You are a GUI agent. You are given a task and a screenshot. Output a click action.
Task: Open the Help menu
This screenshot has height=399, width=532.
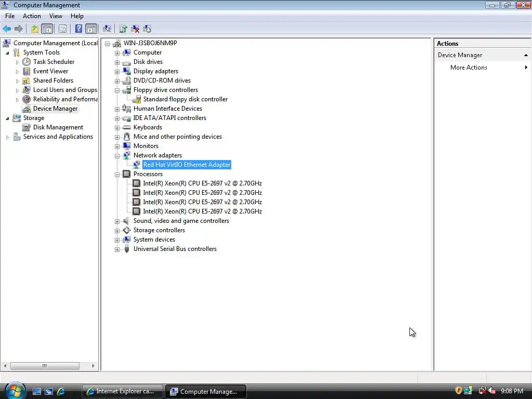(77, 16)
